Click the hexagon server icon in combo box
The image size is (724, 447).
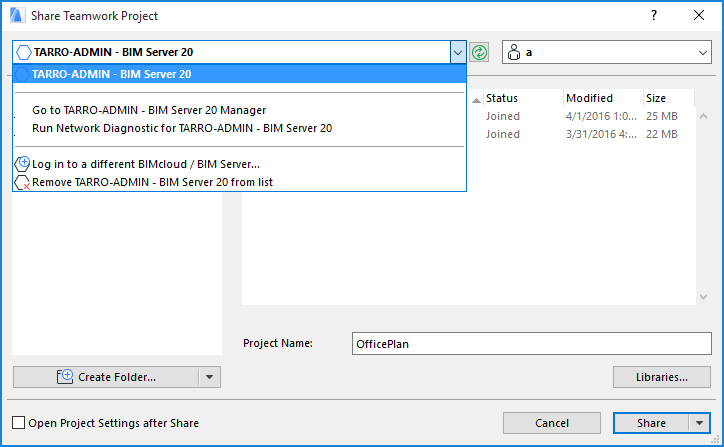click(24, 52)
